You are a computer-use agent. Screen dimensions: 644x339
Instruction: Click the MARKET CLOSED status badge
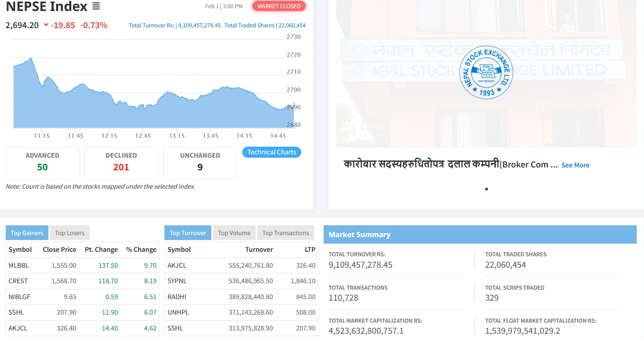279,6
